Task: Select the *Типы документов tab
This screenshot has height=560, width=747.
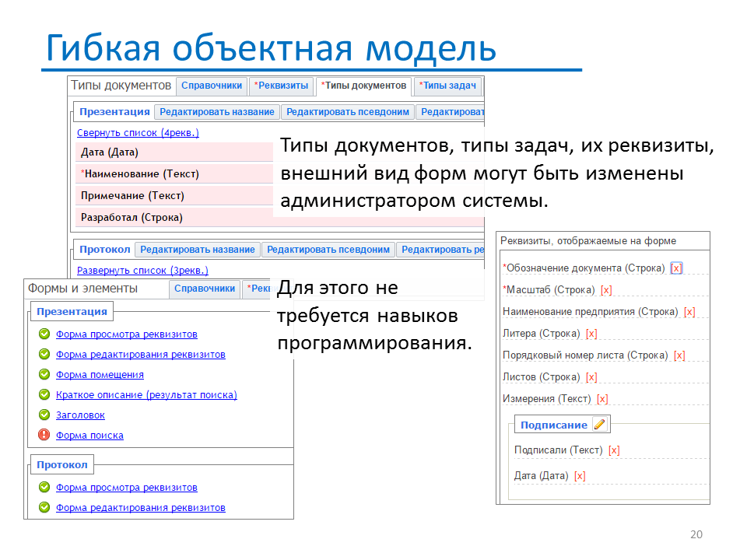Action: click(x=363, y=86)
